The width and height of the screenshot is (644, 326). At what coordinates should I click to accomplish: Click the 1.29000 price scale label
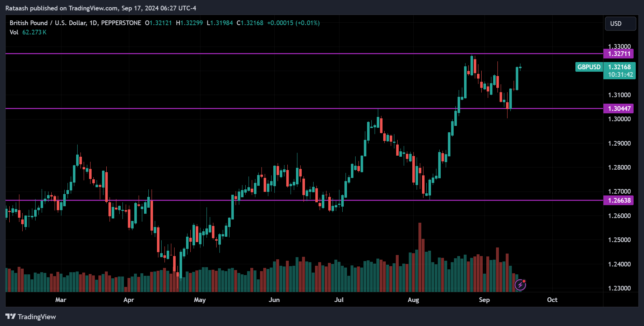tap(619, 143)
